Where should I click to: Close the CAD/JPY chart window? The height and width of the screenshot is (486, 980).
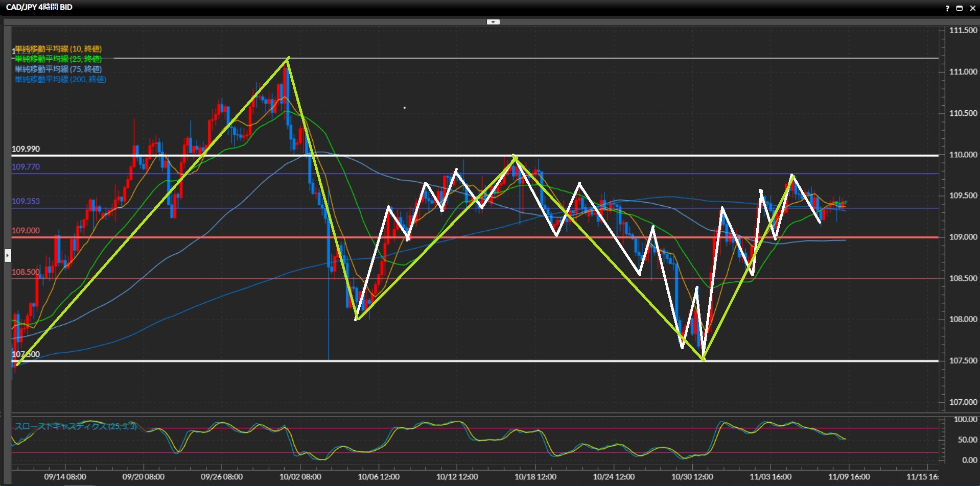pyautogui.click(x=972, y=8)
